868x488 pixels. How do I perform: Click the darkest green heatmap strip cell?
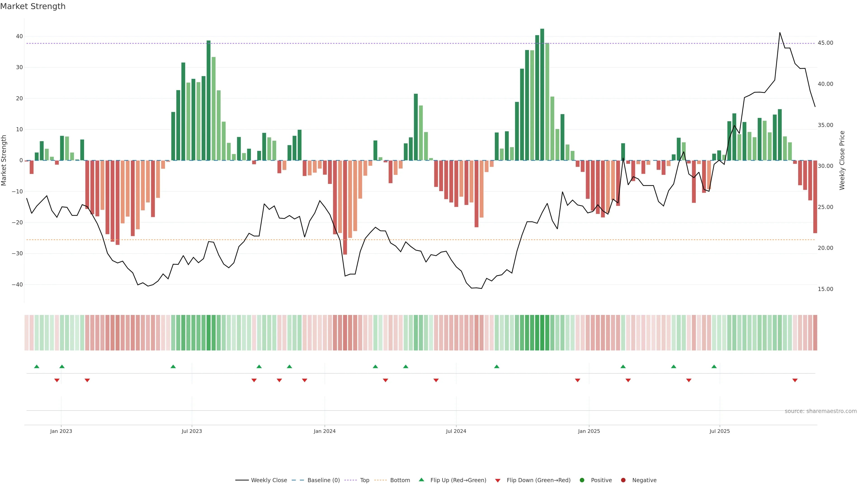point(542,333)
